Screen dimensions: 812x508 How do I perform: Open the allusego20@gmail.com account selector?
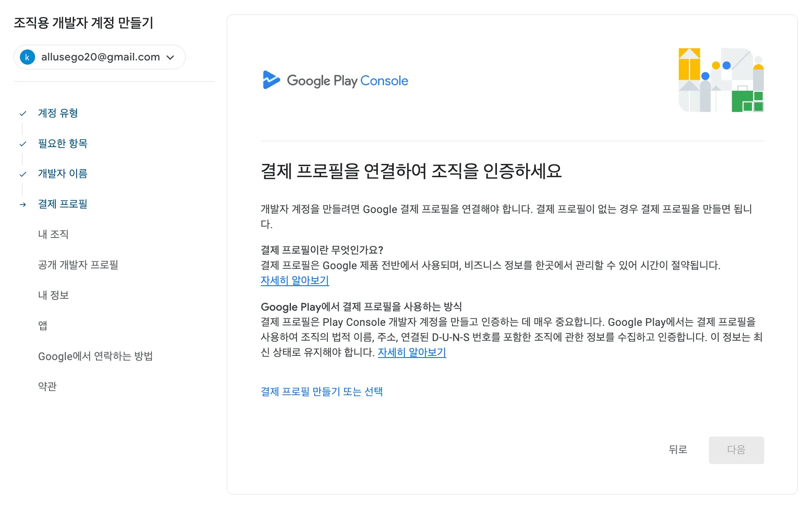coord(100,57)
